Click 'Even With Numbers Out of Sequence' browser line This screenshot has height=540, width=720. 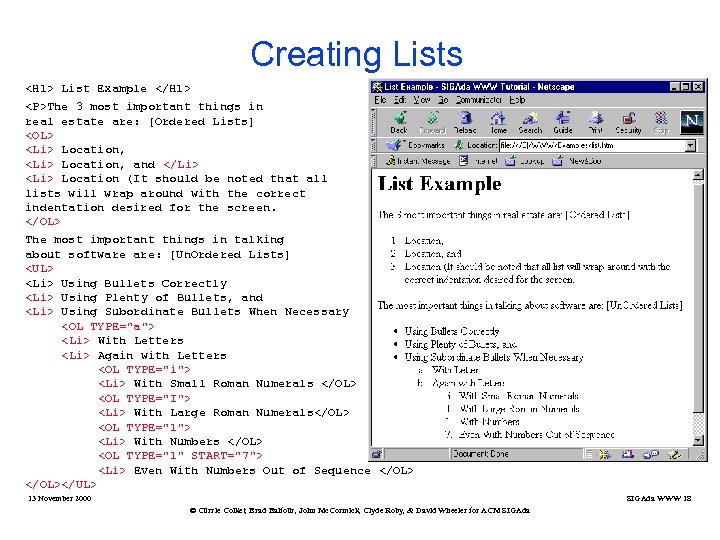(x=536, y=434)
